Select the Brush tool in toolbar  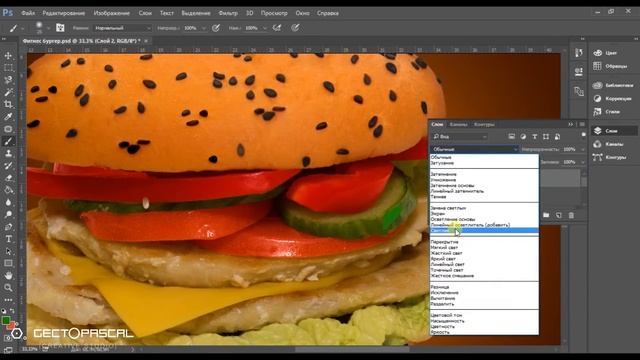(8, 141)
